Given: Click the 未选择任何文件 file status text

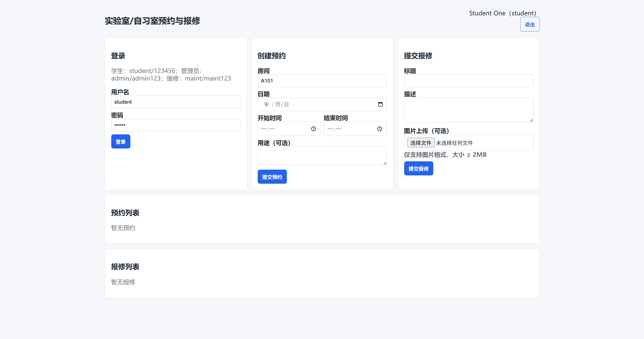Looking at the screenshot, I should tap(454, 143).
